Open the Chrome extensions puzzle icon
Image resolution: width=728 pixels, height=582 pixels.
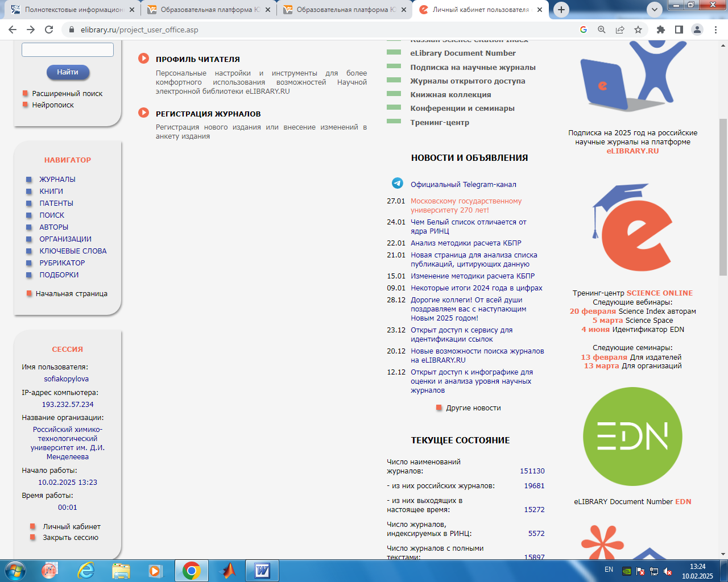click(x=660, y=30)
